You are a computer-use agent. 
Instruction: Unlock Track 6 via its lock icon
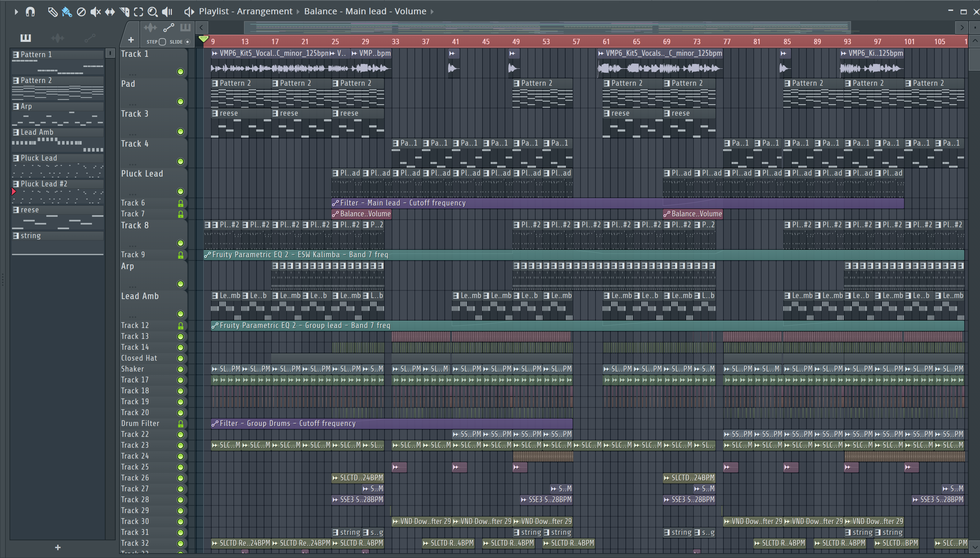[x=180, y=203]
